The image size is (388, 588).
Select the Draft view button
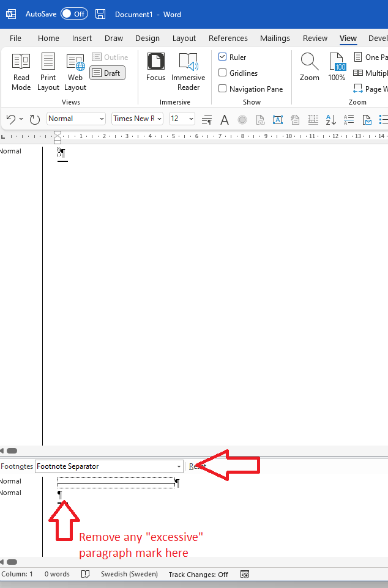(x=108, y=73)
